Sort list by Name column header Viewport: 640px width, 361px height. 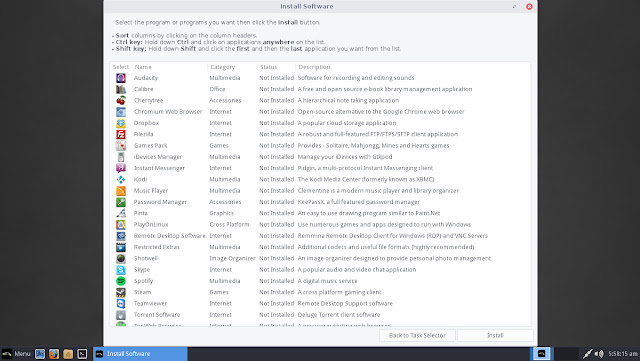click(x=143, y=67)
